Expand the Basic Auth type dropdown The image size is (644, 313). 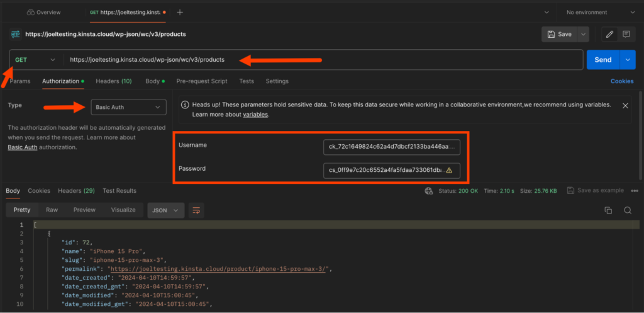tap(128, 108)
